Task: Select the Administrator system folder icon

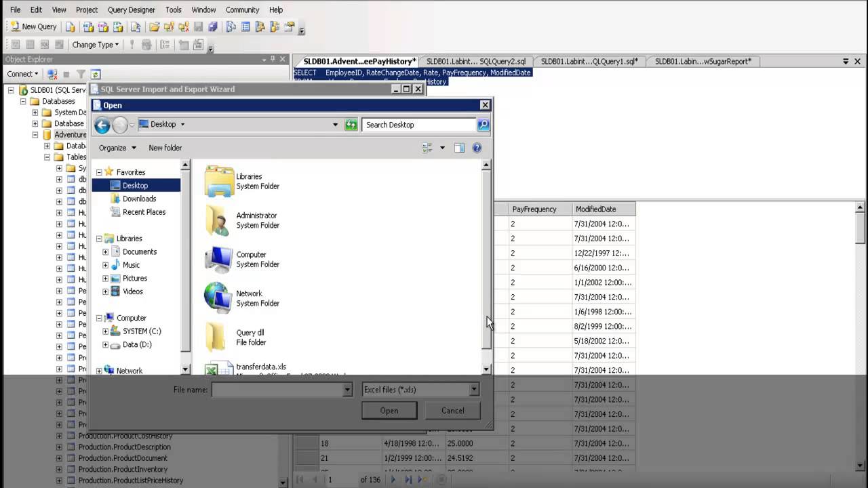Action: [x=219, y=220]
